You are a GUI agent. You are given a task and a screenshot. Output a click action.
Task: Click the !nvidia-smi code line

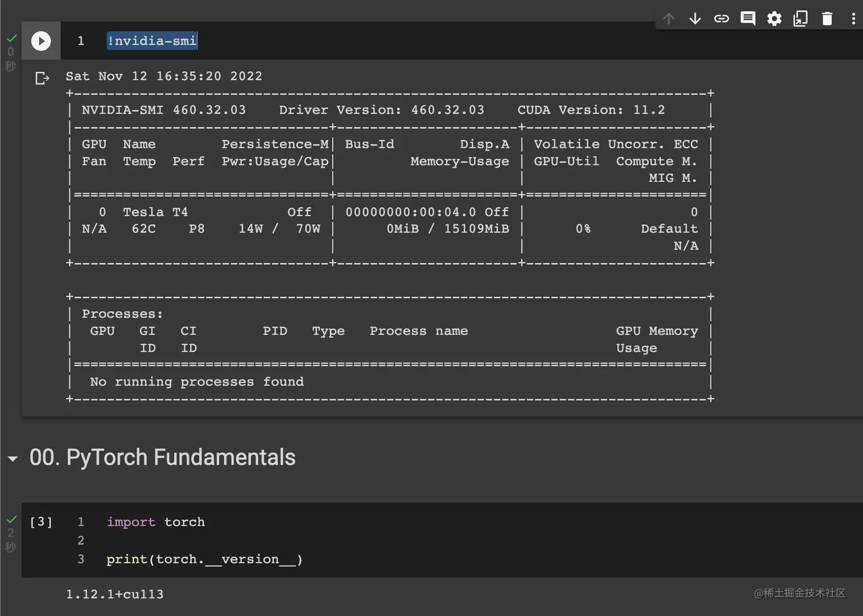152,41
